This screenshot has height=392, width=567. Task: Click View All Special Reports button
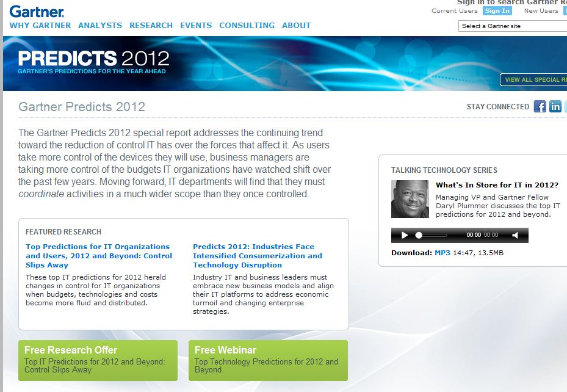click(x=533, y=80)
